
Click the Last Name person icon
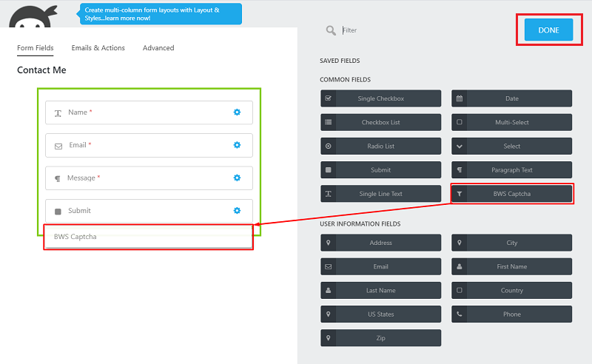coord(329,290)
